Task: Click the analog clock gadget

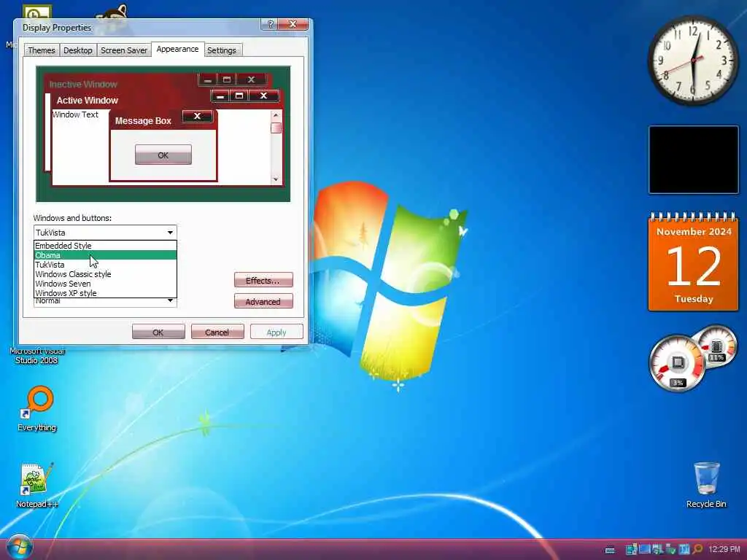Action: [x=693, y=61]
